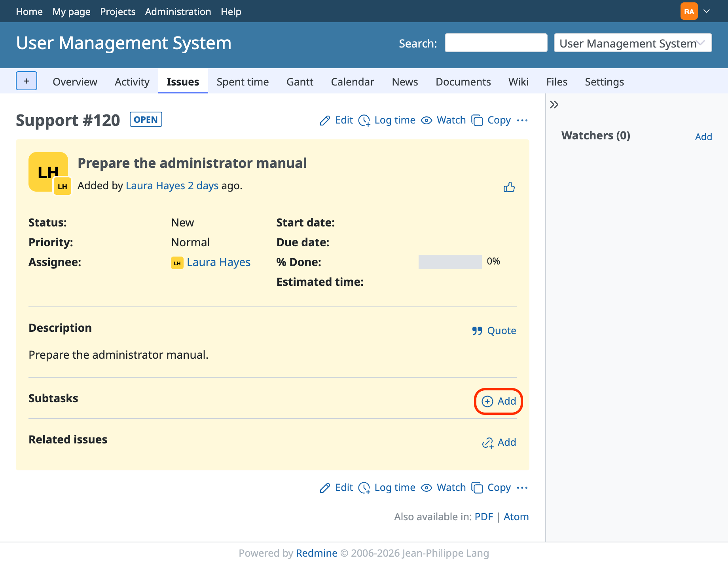Open the bottom three-dots actions menu
Image resolution: width=728 pixels, height=563 pixels.
522,487
